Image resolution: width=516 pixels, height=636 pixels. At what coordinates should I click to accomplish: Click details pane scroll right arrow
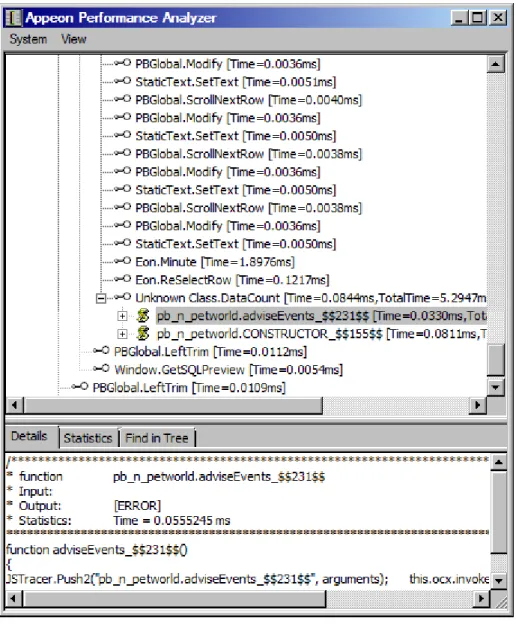point(482,598)
